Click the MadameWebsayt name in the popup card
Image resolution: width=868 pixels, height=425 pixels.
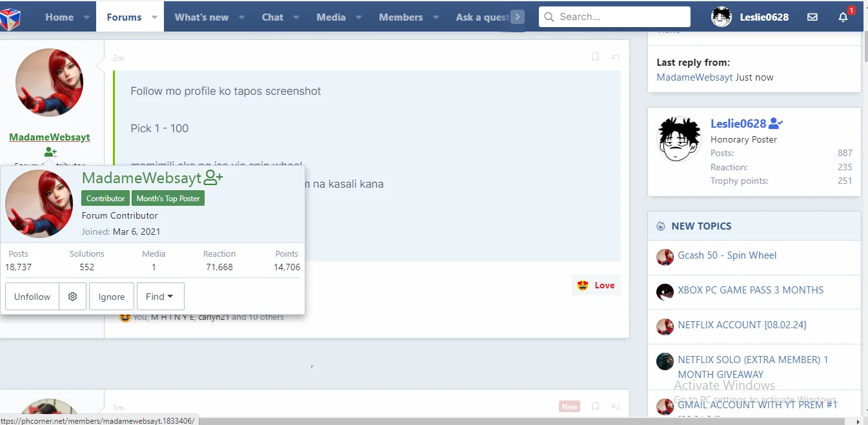(x=142, y=178)
